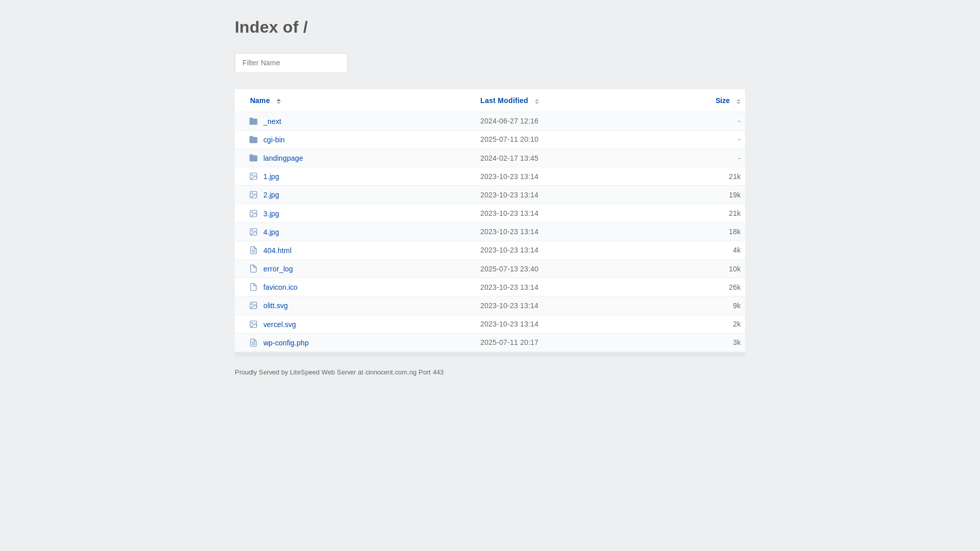Screen dimensions: 980x551
Task: Click the sort arrows beside Size
Action: click(x=738, y=101)
